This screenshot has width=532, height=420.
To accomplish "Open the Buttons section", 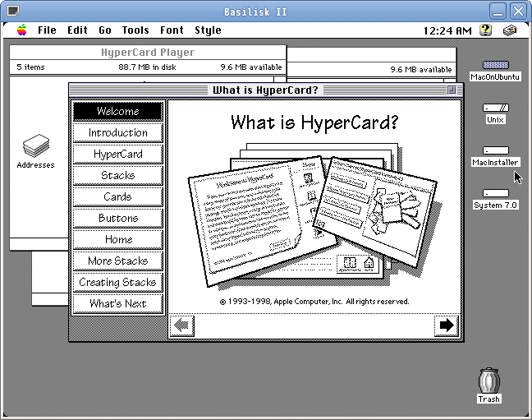I will [x=117, y=218].
